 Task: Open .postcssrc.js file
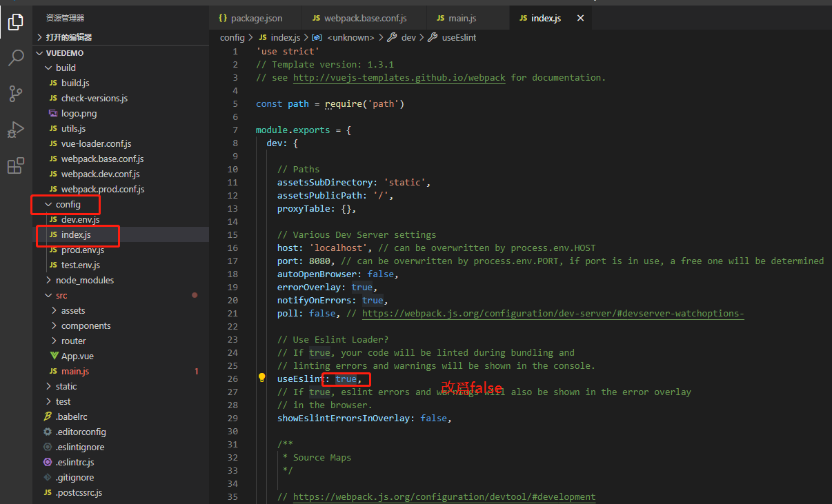[121, 492]
